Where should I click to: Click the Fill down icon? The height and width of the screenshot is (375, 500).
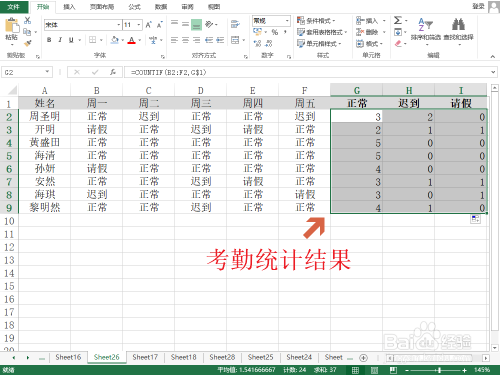point(398,32)
